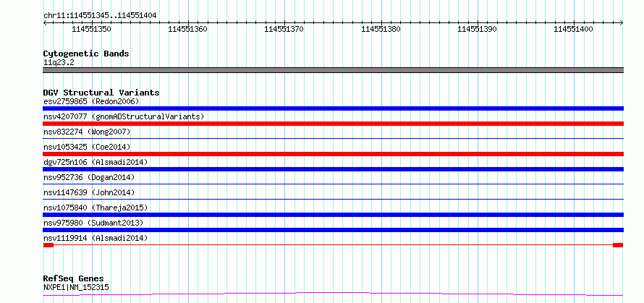Open variant esv2759865 (Redon2006) label
Screen dimensions: 644x303
[x=91, y=101]
